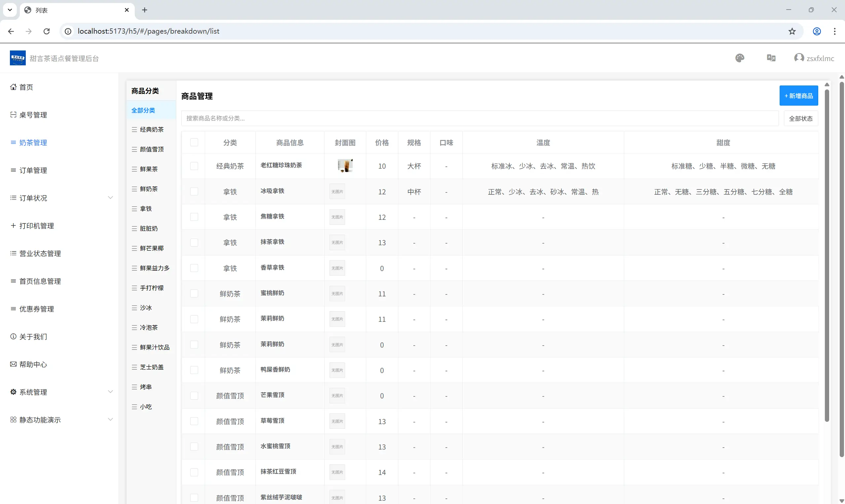The height and width of the screenshot is (504, 845).
Task: Bookmark this page with star icon
Action: tap(792, 31)
